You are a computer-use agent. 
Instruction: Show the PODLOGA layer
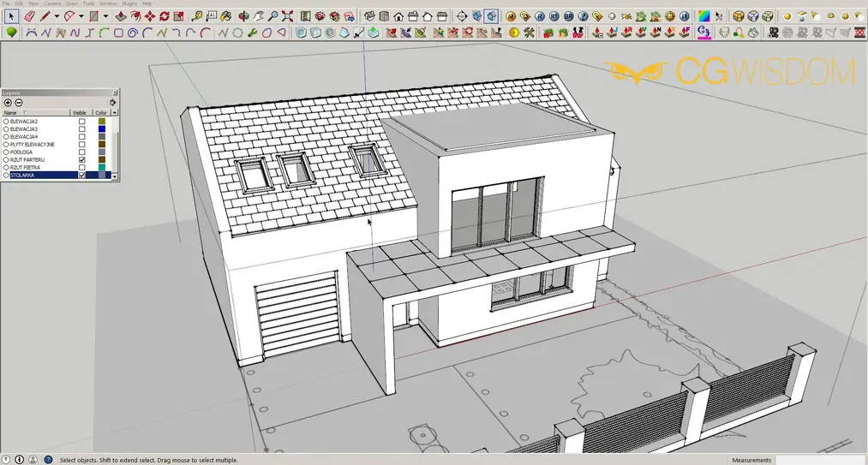(x=82, y=152)
